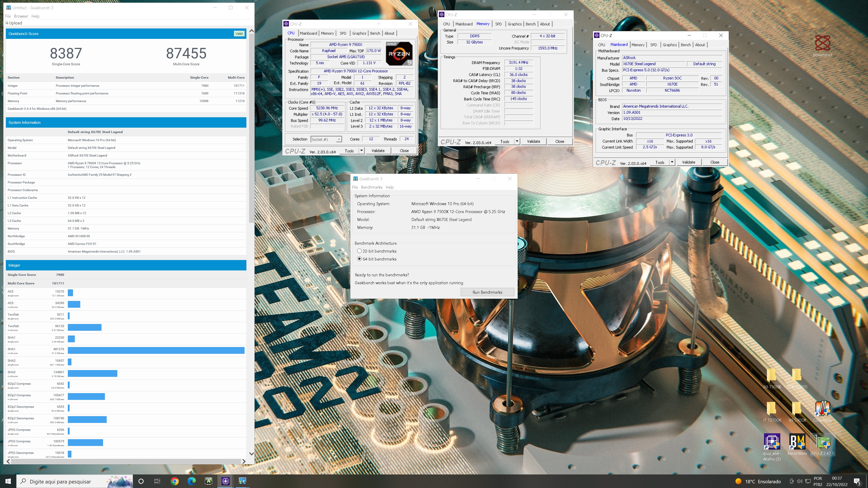
Task: Click Tools button in CPU-Z Mainboard window
Action: click(x=660, y=162)
